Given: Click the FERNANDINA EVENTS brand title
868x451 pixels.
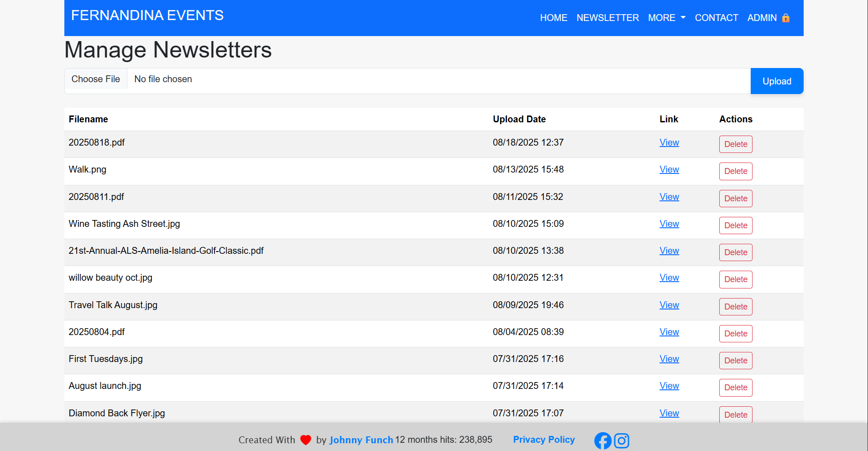Looking at the screenshot, I should 147,15.
